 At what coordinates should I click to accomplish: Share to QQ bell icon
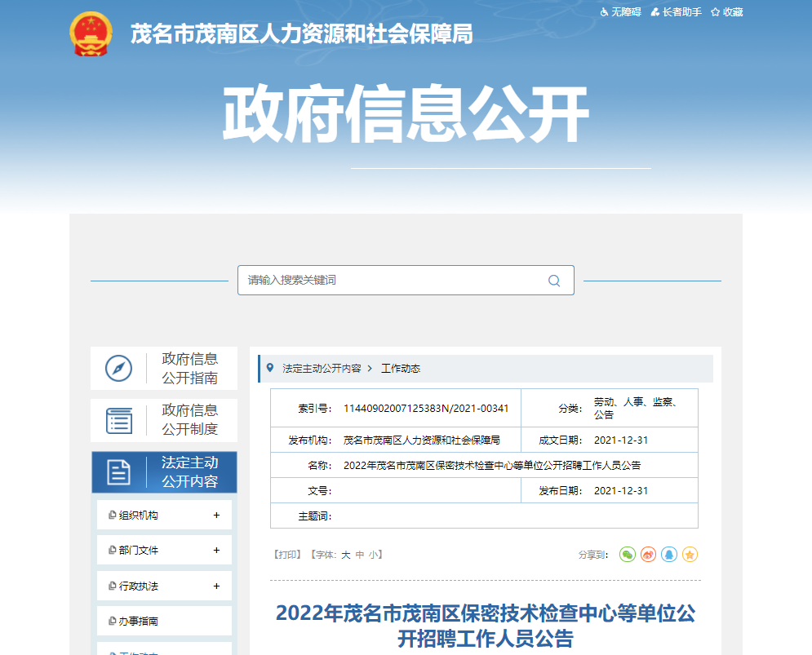tap(669, 555)
